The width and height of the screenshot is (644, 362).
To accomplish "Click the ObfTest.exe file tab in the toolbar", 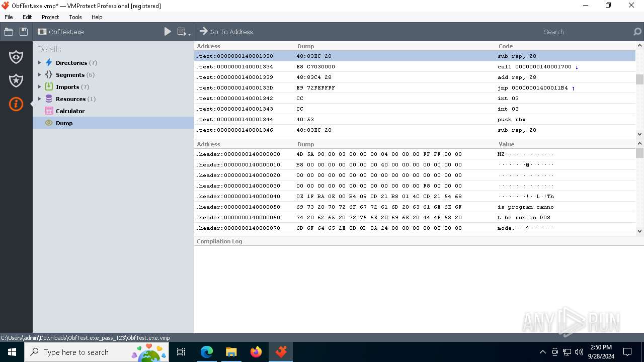I will (x=61, y=32).
